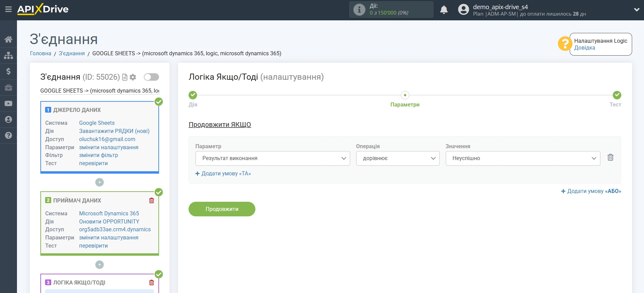This screenshot has width=644, height=293.
Task: Open the hamburger menu
Action: tap(8, 9)
